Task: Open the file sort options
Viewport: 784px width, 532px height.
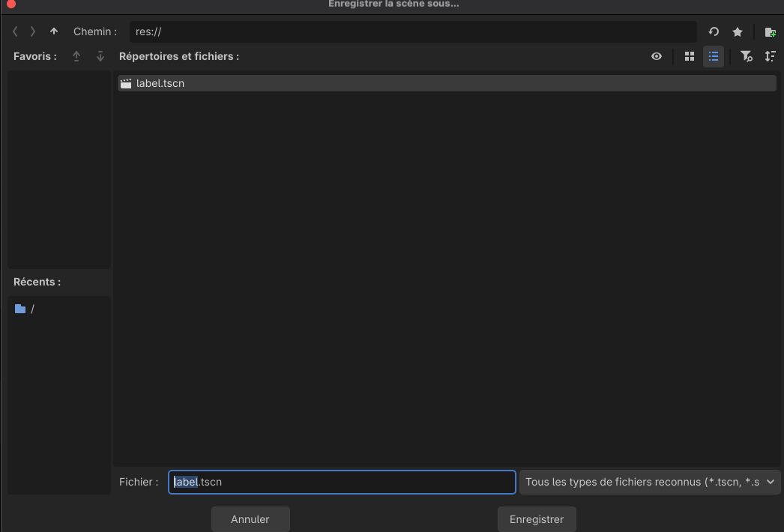Action: tap(771, 56)
